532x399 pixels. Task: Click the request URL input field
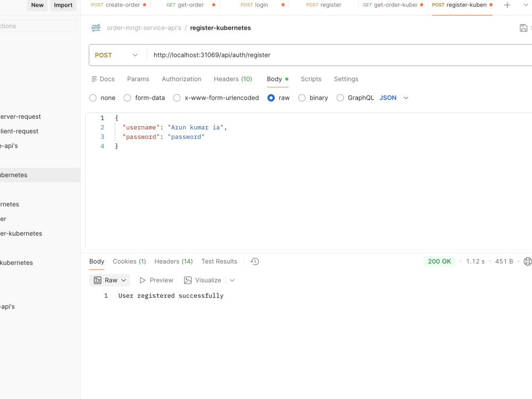click(339, 55)
